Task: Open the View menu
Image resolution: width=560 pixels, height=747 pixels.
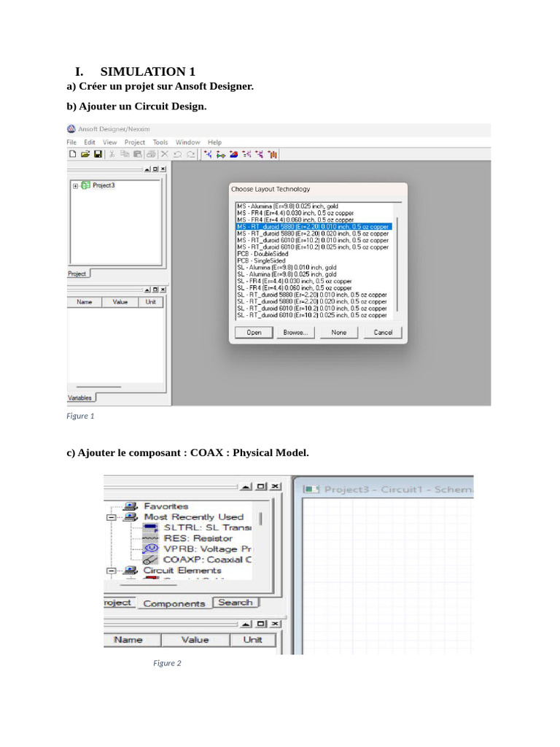Action: click(109, 142)
